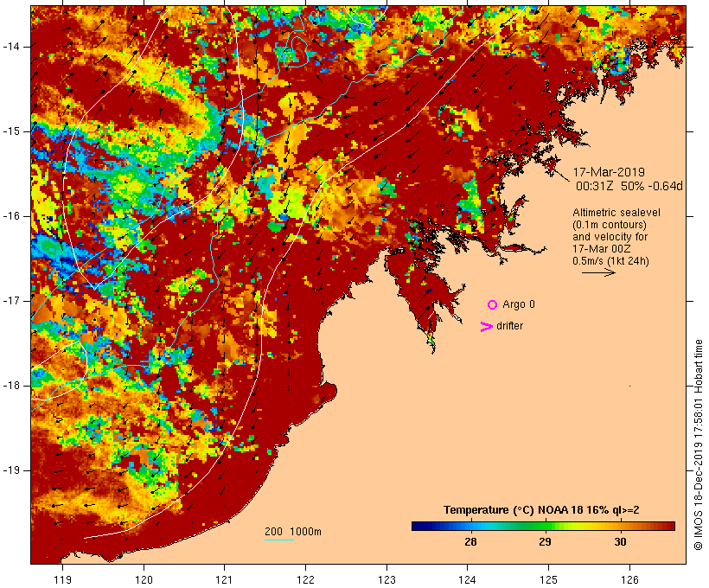Click the 'Argo 0' legend label
709x588 pixels.
tap(519, 304)
